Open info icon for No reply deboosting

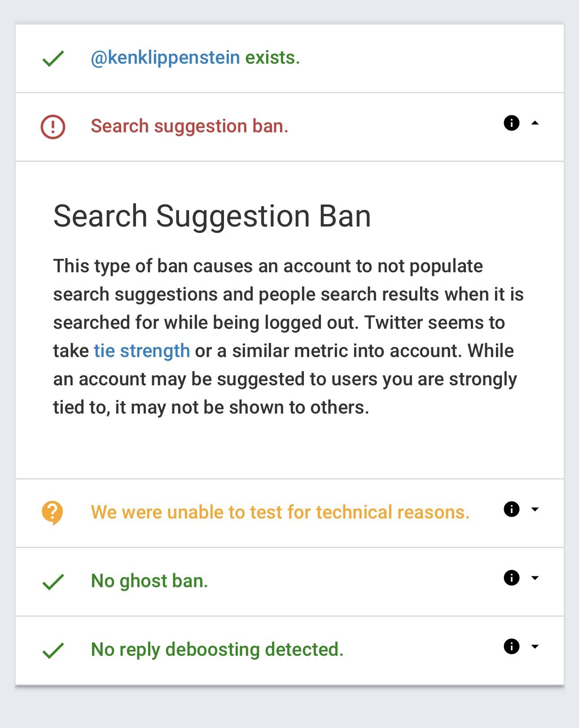coord(512,646)
